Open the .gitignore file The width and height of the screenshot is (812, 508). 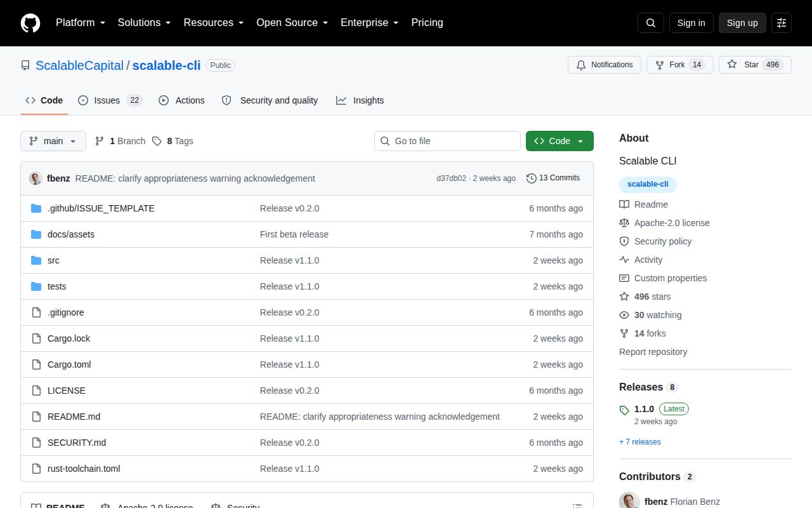coord(66,312)
